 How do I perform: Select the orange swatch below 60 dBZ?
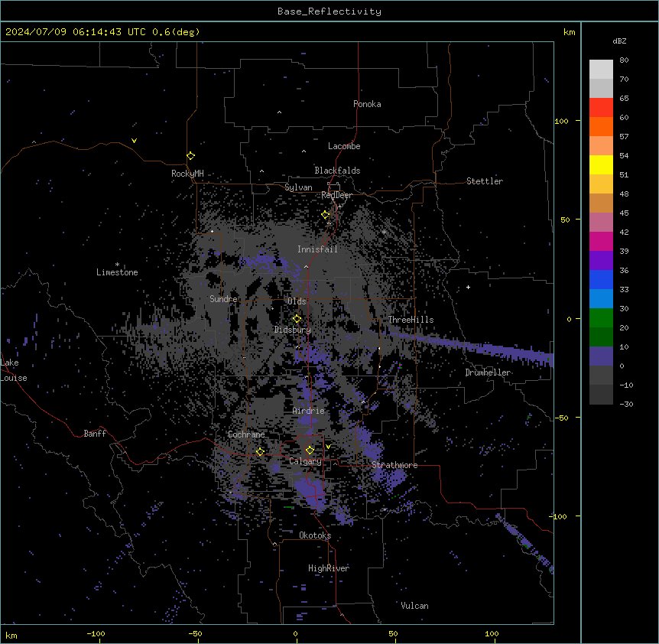[601, 127]
